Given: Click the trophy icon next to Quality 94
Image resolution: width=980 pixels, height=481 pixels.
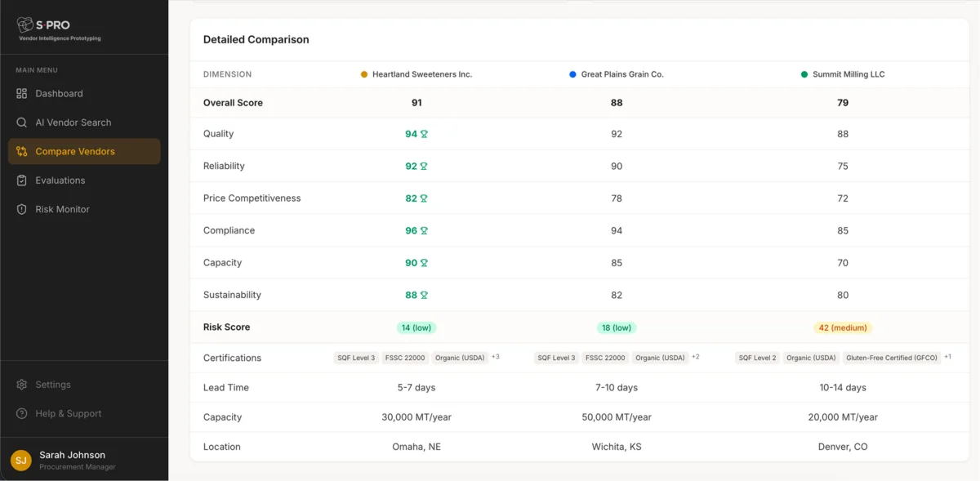Looking at the screenshot, I should pos(424,134).
